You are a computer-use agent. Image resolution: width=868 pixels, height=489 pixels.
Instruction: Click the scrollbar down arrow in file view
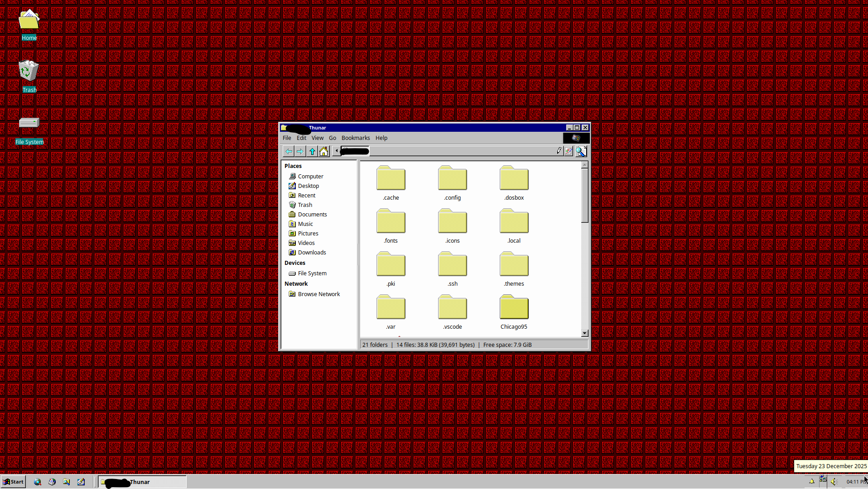coord(585,333)
